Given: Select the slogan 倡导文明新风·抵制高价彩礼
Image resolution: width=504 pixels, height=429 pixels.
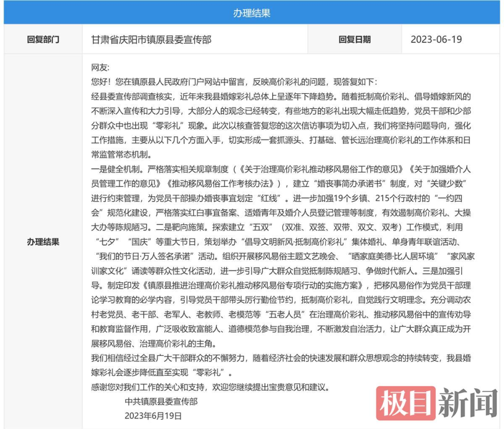Looking at the screenshot, I should click(x=295, y=242).
